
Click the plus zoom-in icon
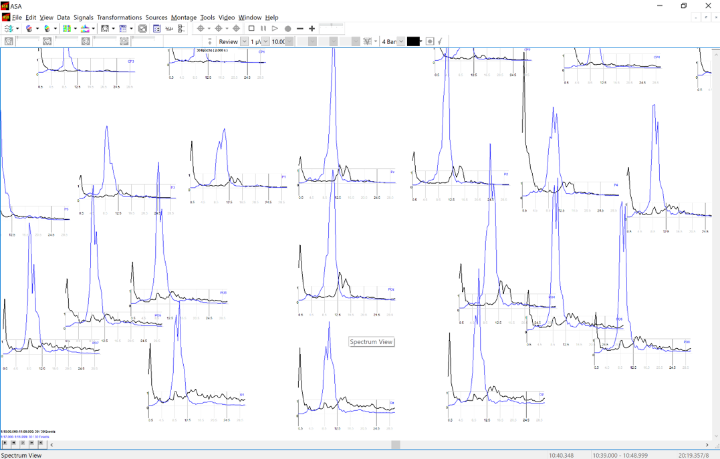(312, 29)
